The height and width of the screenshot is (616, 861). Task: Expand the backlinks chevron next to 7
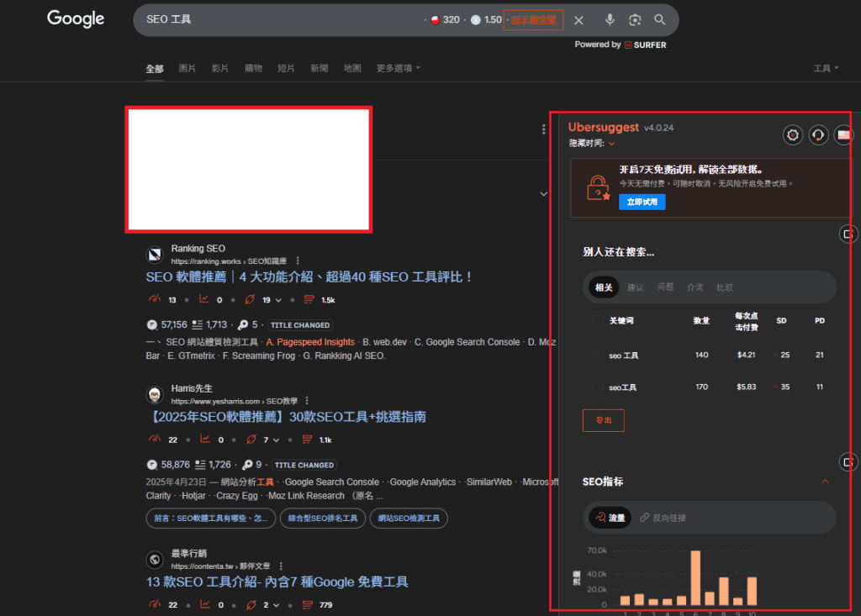(276, 440)
